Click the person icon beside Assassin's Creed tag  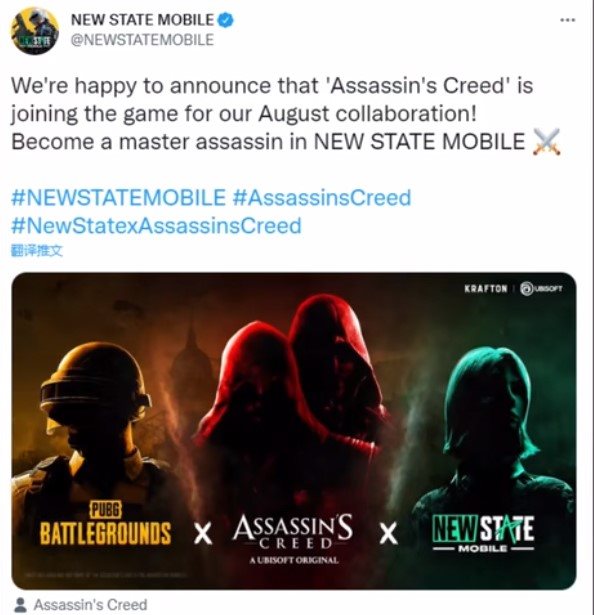coord(20,605)
